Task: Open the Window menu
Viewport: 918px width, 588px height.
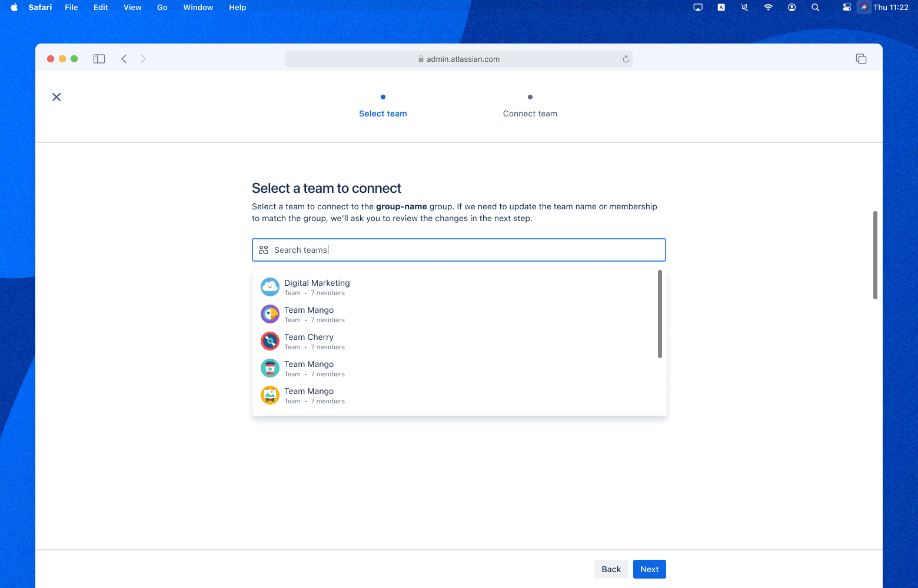Action: click(198, 7)
